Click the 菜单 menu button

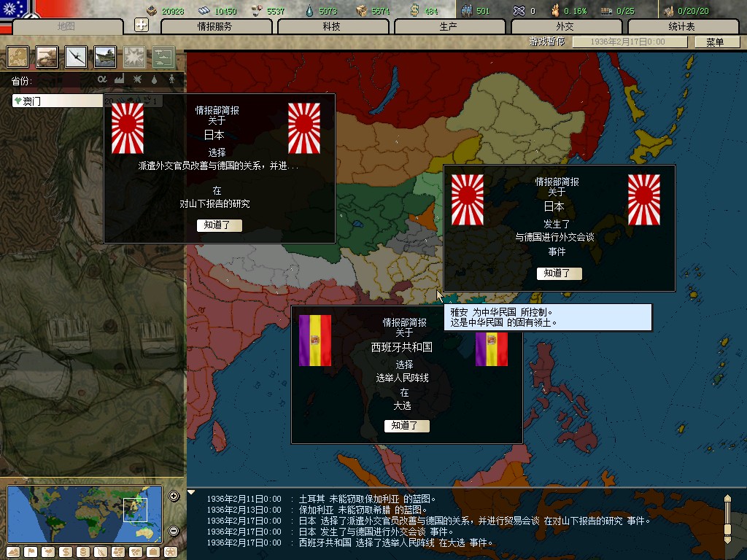[714, 42]
